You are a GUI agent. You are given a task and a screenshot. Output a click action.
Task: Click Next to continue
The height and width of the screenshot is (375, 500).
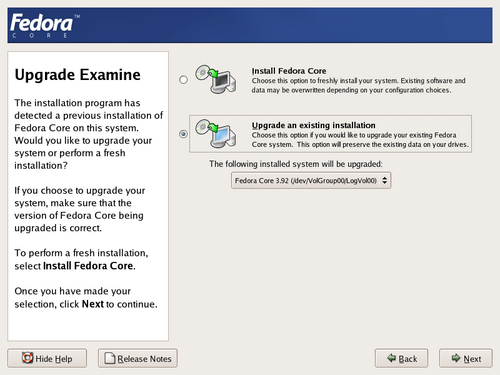(x=466, y=358)
